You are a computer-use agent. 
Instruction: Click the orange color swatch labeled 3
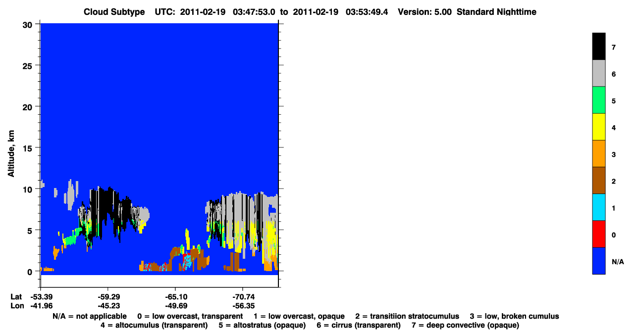(599, 153)
